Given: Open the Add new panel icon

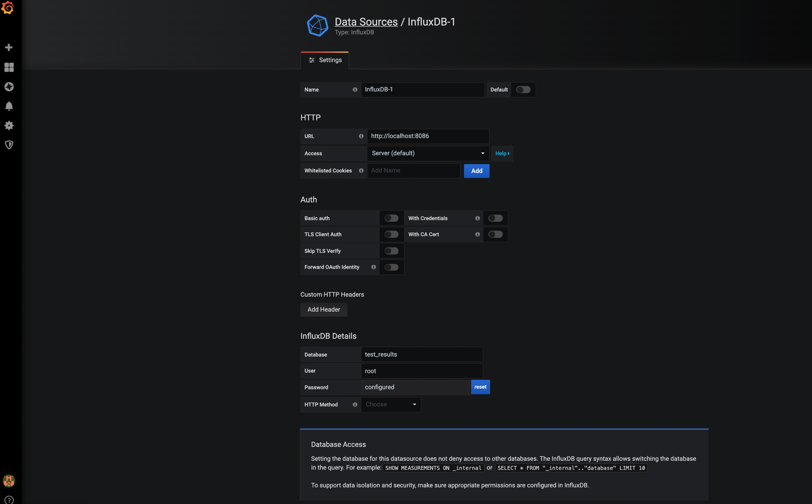Looking at the screenshot, I should coord(9,48).
